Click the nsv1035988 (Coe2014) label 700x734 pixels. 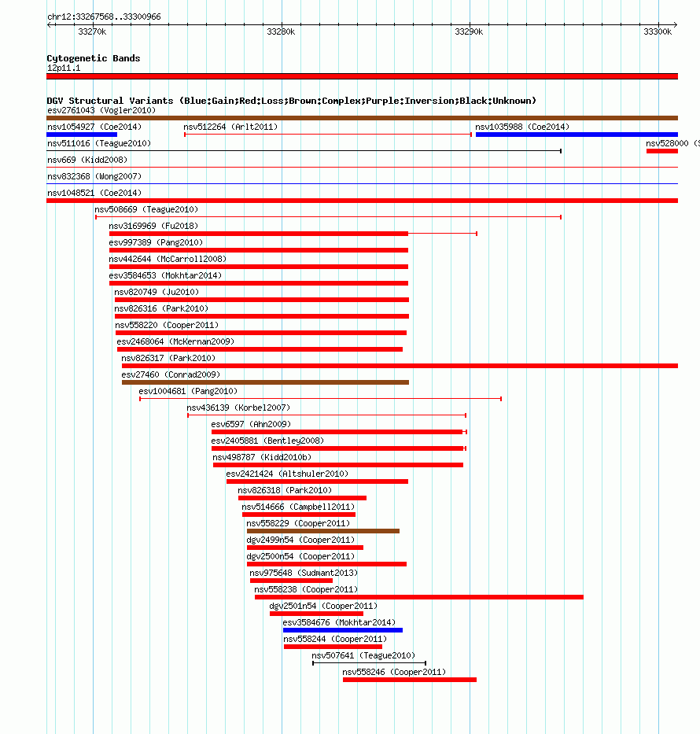click(x=522, y=127)
